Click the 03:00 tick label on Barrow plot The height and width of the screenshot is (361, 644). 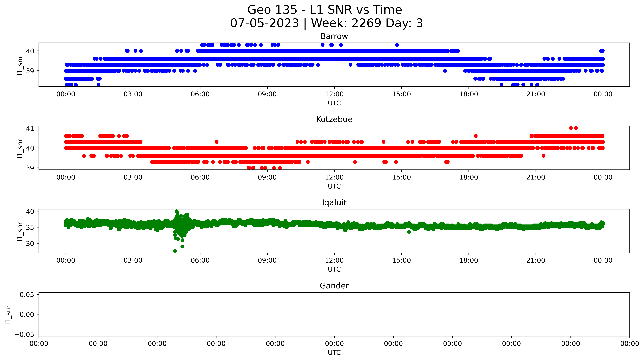[133, 94]
